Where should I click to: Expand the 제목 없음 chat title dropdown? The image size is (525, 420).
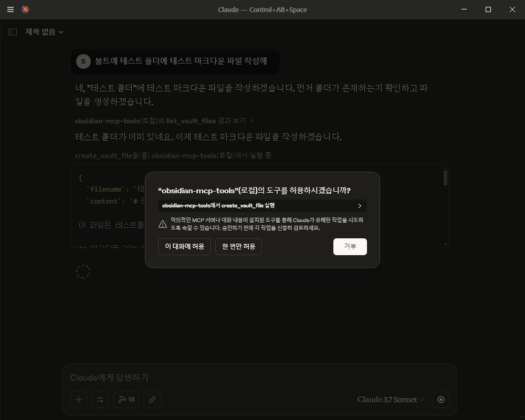point(44,32)
